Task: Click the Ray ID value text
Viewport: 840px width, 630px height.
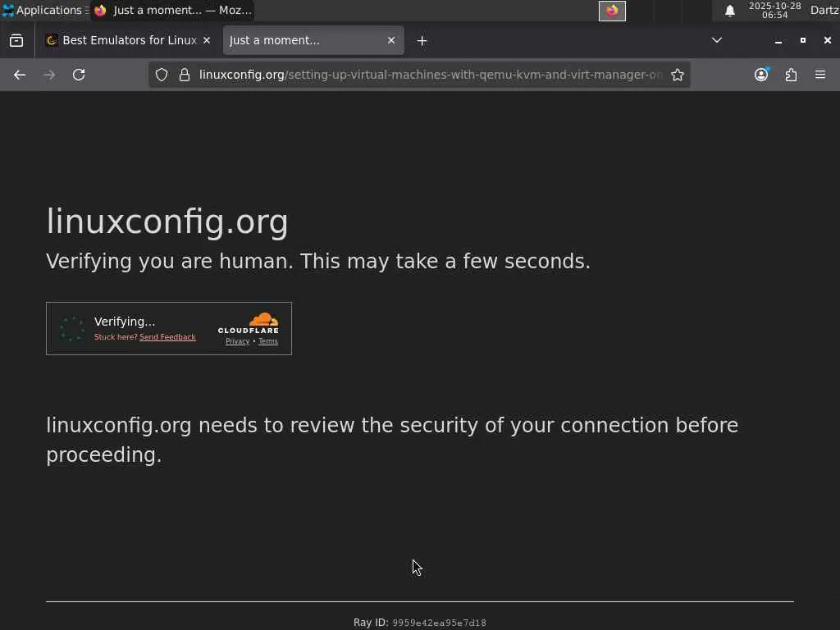Action: click(440, 623)
